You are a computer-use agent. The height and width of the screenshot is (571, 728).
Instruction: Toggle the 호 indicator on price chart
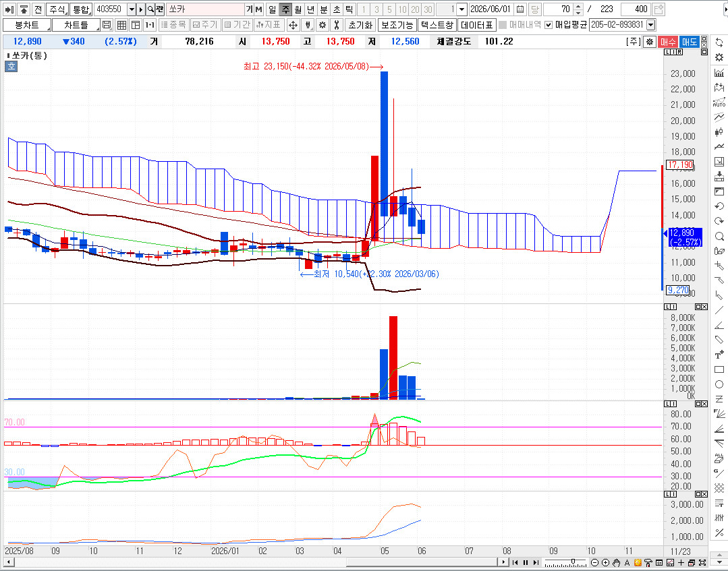[x=11, y=66]
